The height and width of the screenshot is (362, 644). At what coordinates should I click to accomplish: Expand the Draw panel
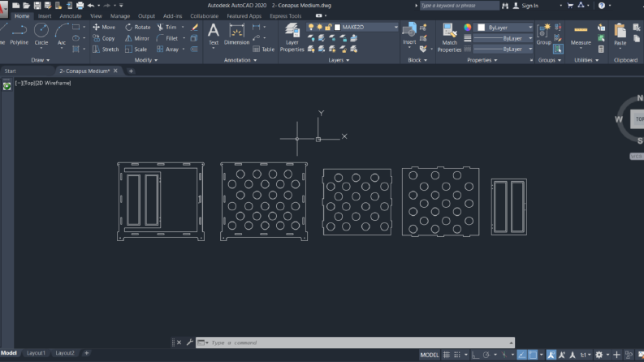(x=41, y=60)
